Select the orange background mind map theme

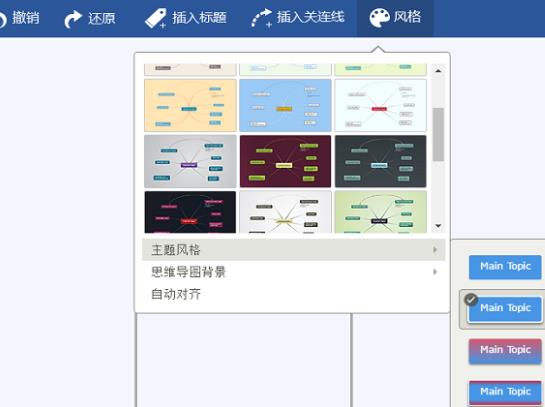pyautogui.click(x=190, y=105)
